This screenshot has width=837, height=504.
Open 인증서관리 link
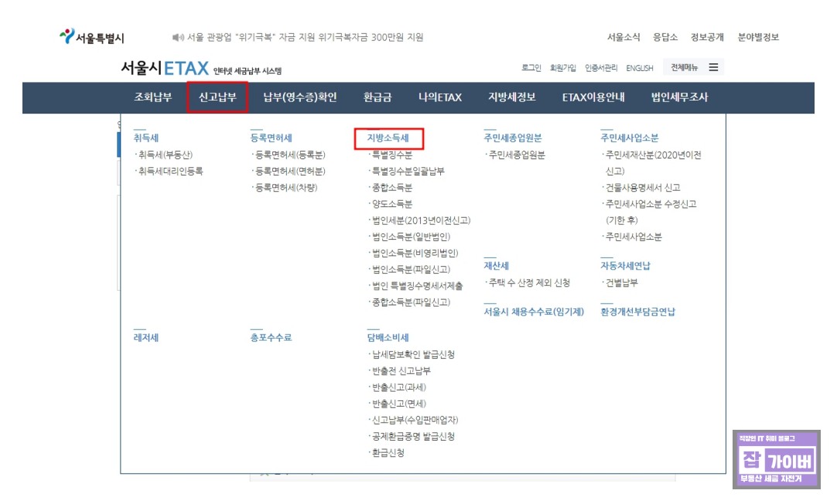pos(600,68)
